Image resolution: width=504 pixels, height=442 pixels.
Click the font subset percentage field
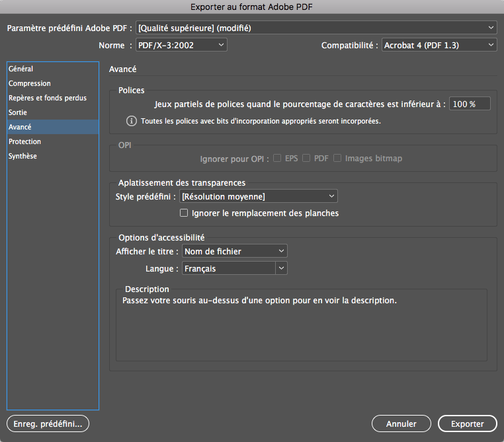(x=470, y=104)
